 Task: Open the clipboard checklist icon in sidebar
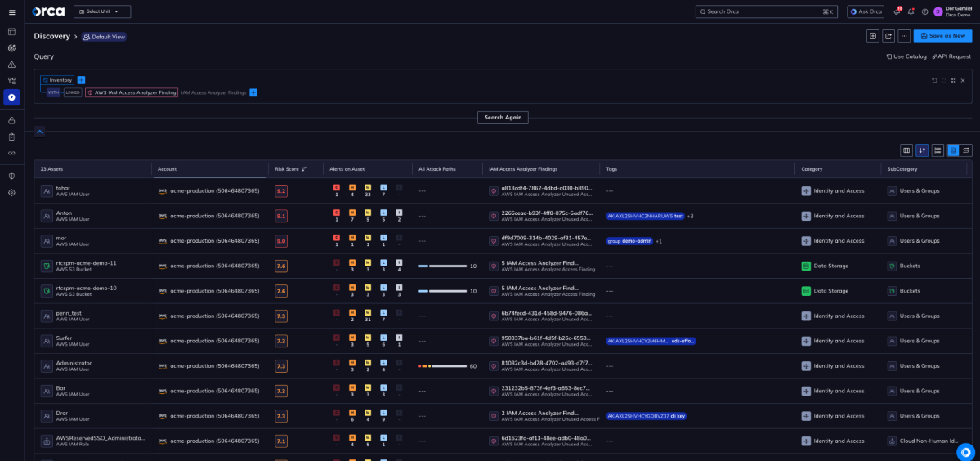tap(11, 137)
